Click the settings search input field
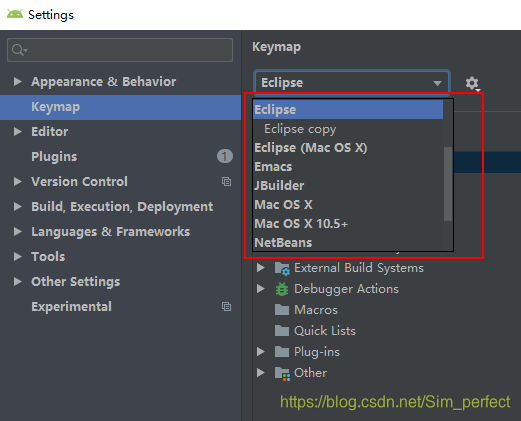The height and width of the screenshot is (421, 521). [x=120, y=50]
